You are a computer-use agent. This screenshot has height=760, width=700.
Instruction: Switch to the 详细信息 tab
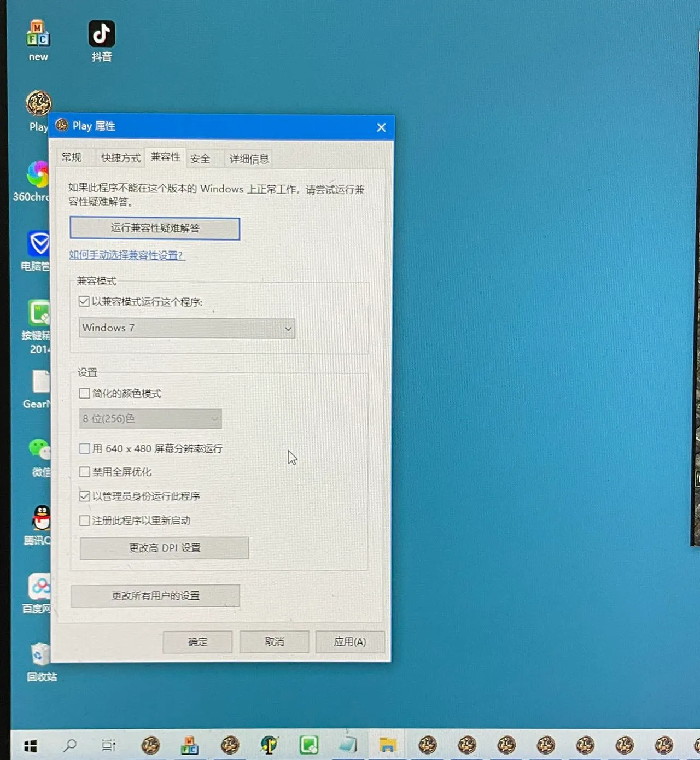coord(249,159)
